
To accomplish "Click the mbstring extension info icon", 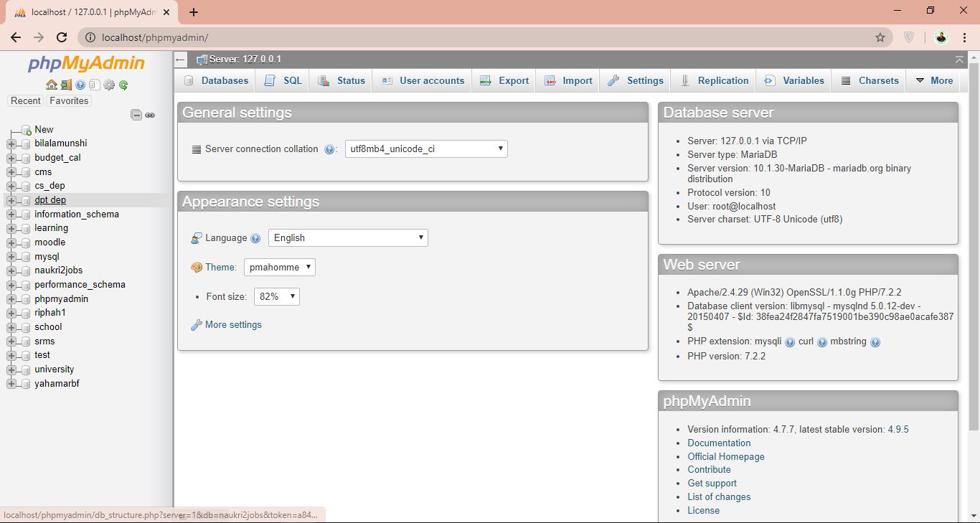I will 875,342.
